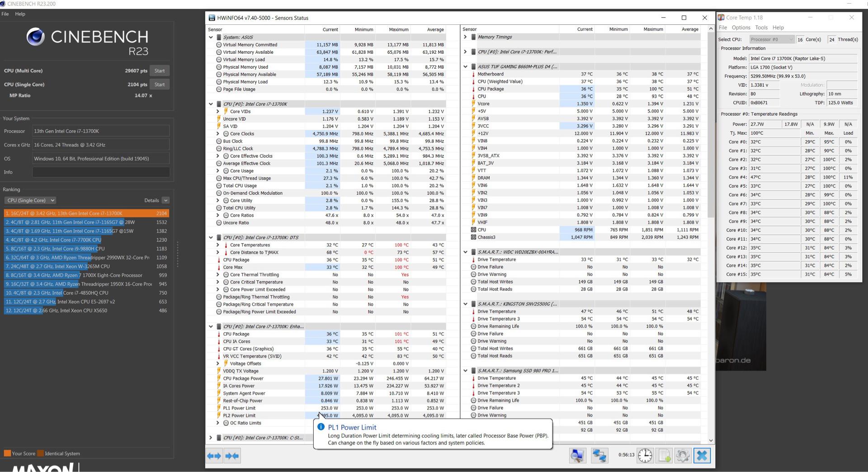Open the Core Temp Tools menu
Screen dimensions: 868x472
click(x=761, y=28)
